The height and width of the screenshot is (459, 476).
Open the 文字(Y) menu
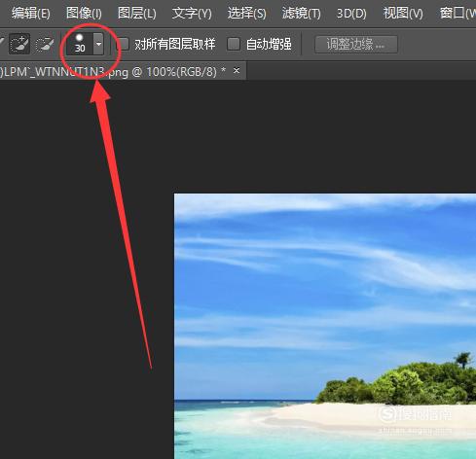(192, 14)
